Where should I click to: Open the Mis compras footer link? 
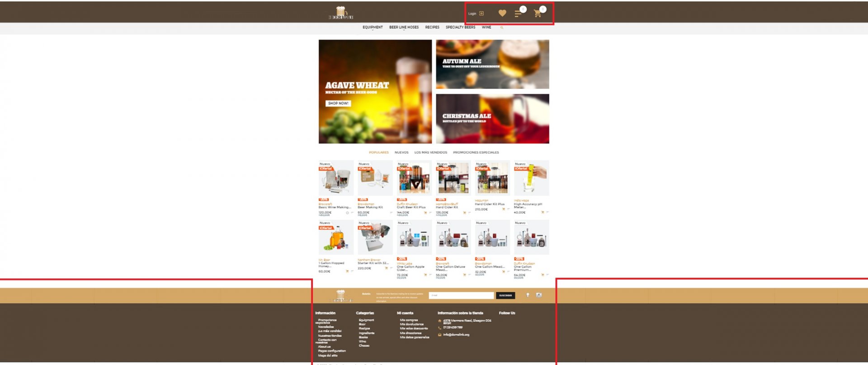409,320
